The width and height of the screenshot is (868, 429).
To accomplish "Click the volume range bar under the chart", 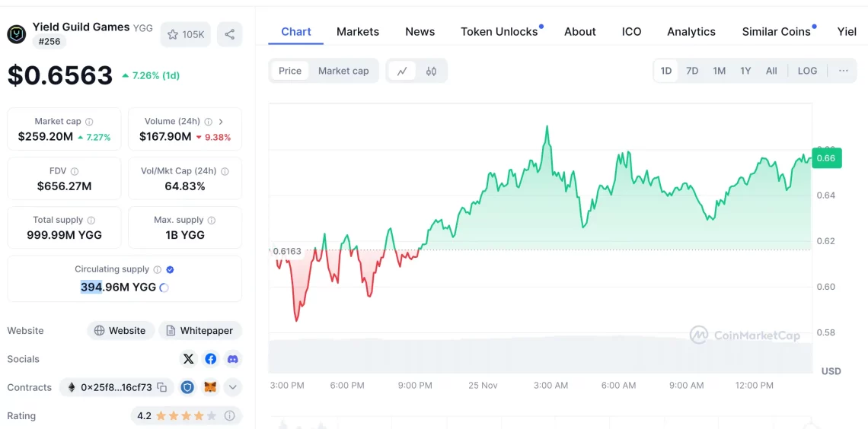I will tap(541, 356).
